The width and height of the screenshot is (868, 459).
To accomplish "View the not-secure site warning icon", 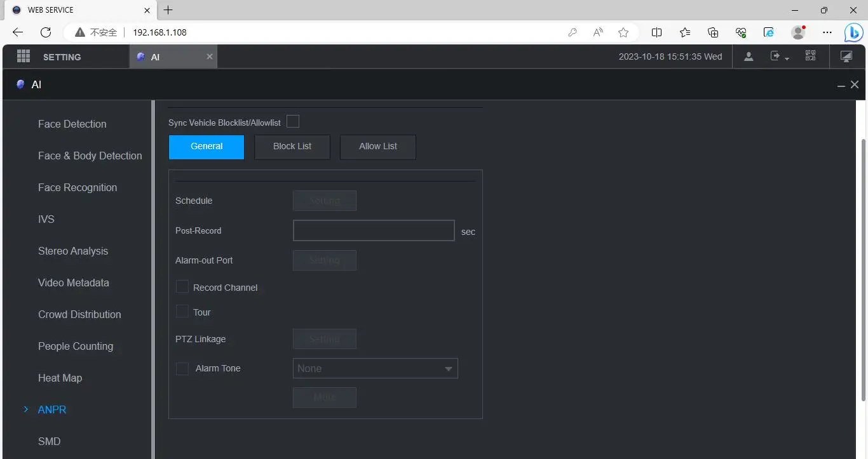I will (x=80, y=32).
